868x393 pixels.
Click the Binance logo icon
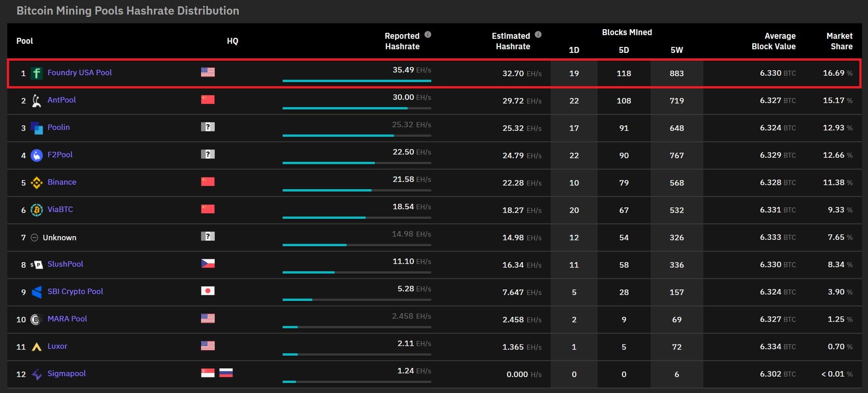[36, 182]
